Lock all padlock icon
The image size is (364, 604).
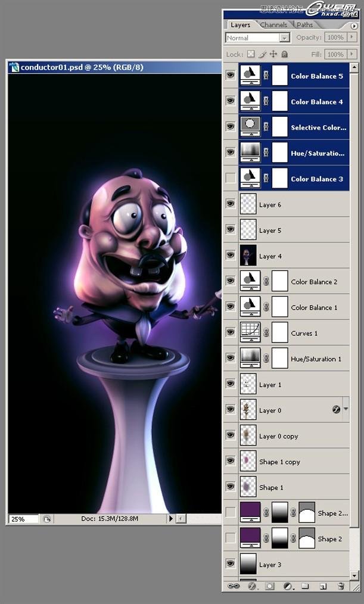click(284, 54)
